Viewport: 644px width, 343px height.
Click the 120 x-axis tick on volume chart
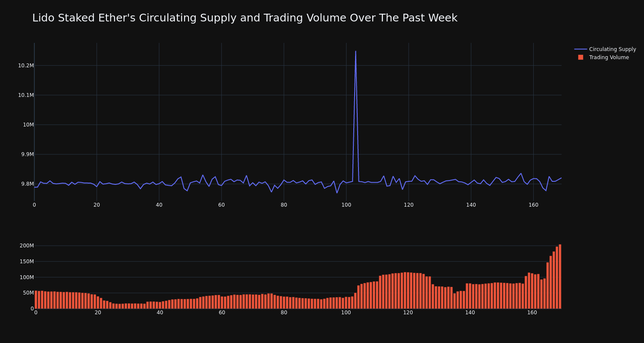408,313
